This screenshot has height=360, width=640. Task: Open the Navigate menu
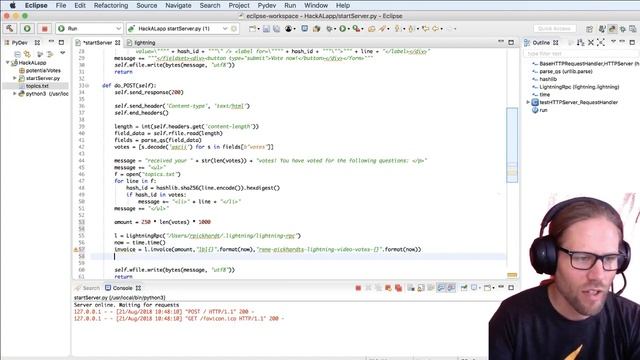click(x=178, y=5)
